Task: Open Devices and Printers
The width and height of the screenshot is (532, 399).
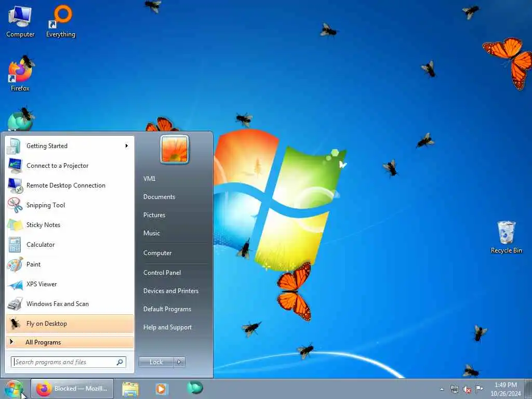Action: pos(170,291)
